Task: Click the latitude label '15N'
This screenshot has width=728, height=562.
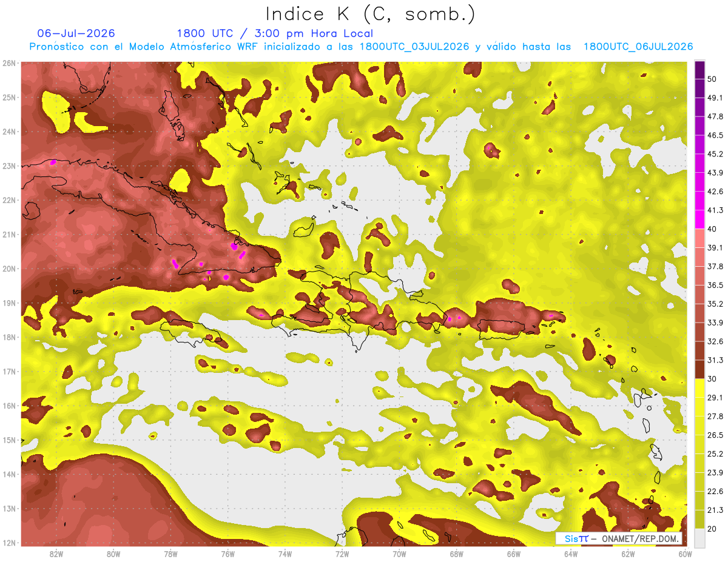Action: coord(9,440)
